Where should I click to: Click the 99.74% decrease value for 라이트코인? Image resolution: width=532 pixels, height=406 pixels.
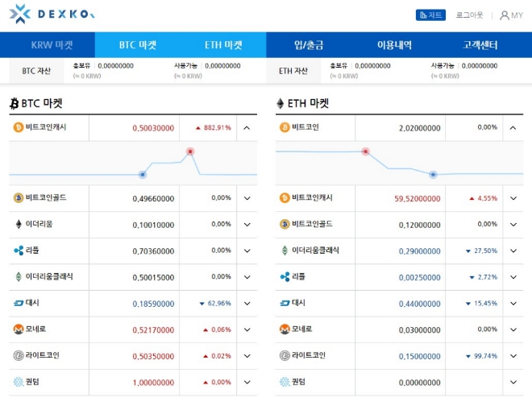click(485, 356)
